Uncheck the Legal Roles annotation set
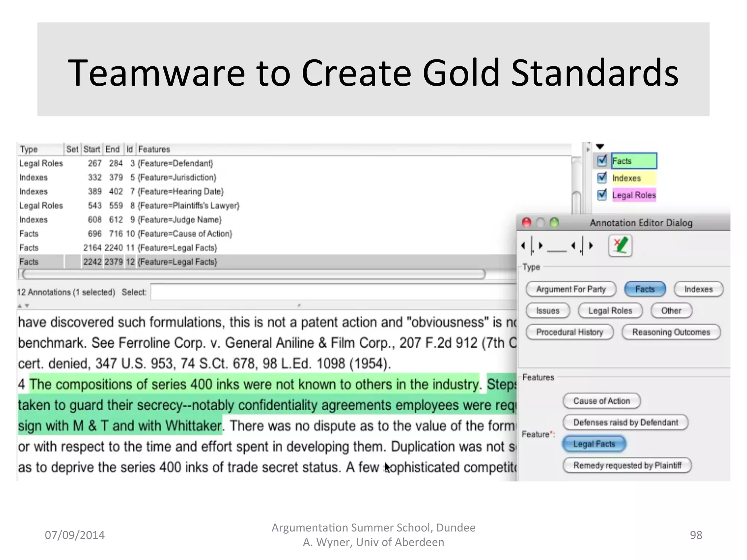 point(602,195)
